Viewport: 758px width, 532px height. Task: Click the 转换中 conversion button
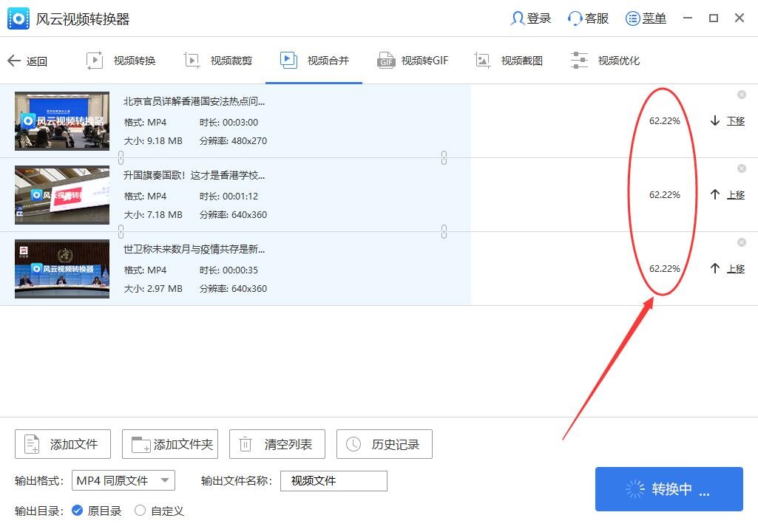coord(668,488)
